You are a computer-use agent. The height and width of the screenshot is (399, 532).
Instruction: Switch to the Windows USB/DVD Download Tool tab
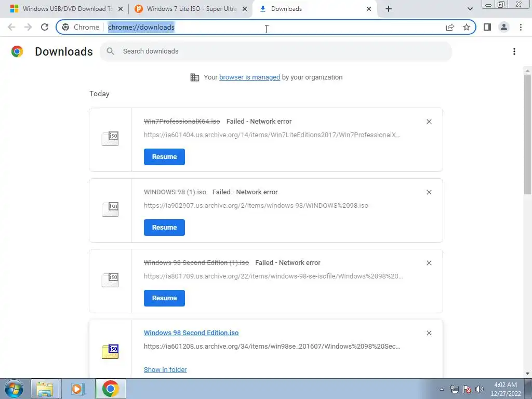[67, 9]
